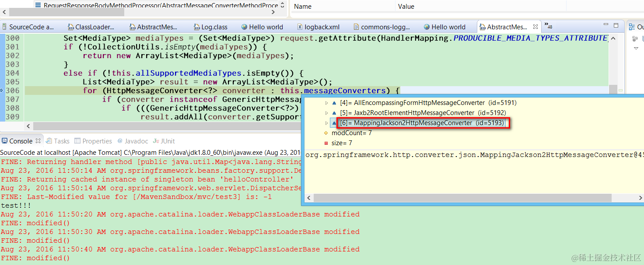Click left arrow of code editor scrollbar

pos(29,126)
